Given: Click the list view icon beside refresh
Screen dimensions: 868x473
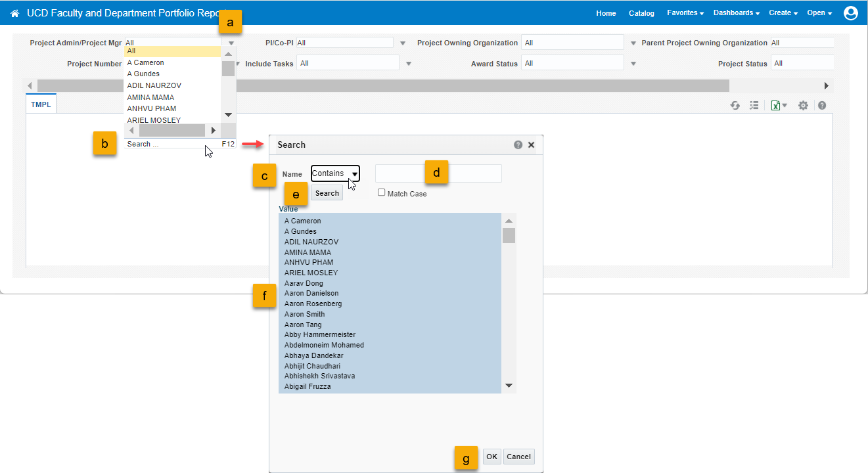Looking at the screenshot, I should [754, 105].
